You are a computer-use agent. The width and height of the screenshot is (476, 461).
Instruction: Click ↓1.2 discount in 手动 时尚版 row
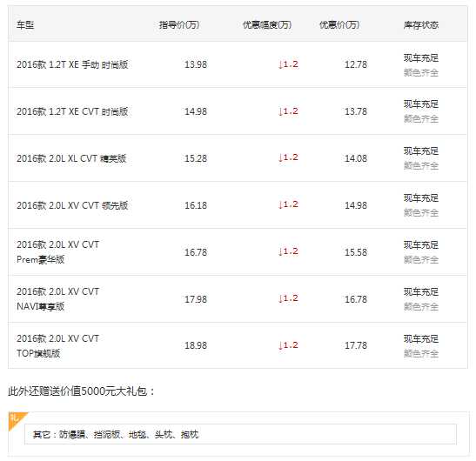click(x=288, y=64)
